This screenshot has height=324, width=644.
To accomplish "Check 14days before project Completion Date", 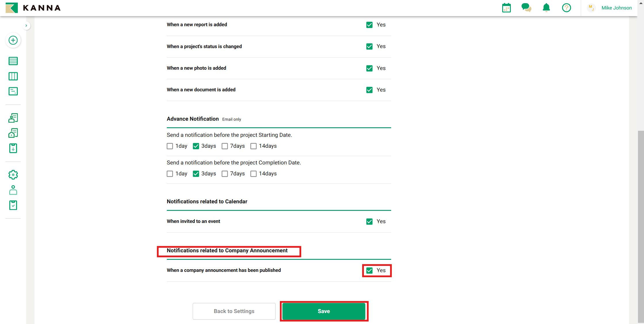I will (253, 174).
